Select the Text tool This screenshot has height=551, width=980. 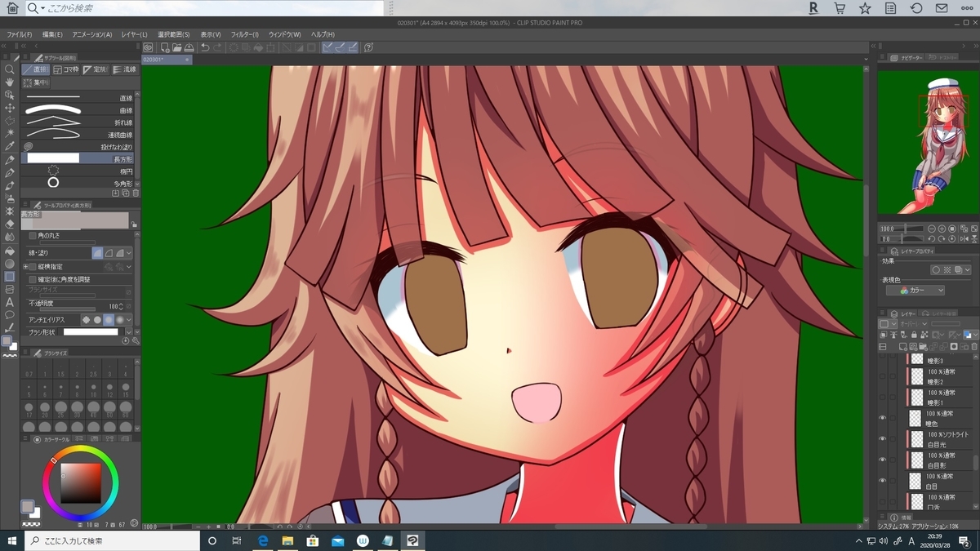(x=10, y=302)
